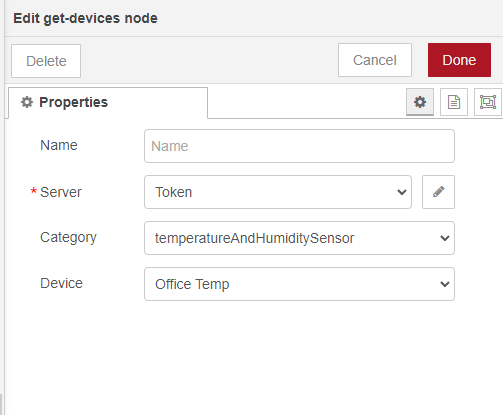
Task: Open node properties via gear icon button
Action: (420, 102)
